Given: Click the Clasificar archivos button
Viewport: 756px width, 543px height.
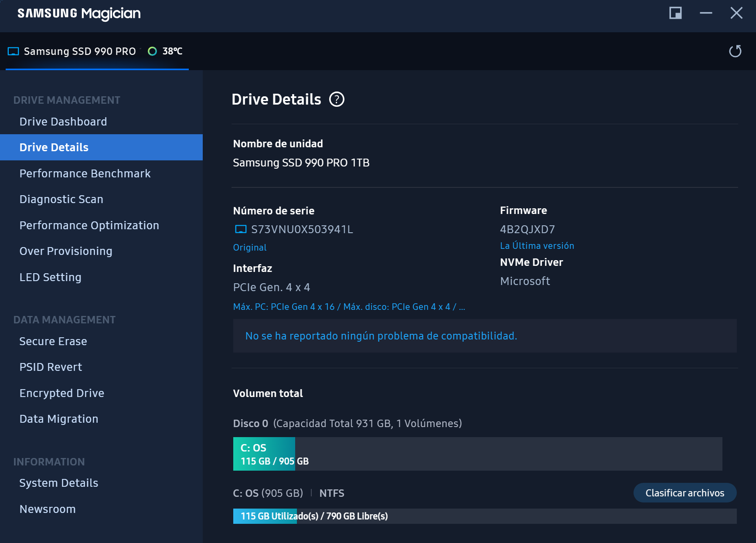Looking at the screenshot, I should [x=684, y=492].
